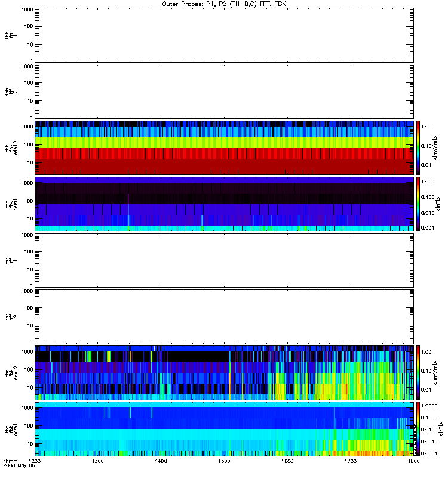Click the '<|nT|>' unit label beside thb scm1 color bar

coord(438,204)
